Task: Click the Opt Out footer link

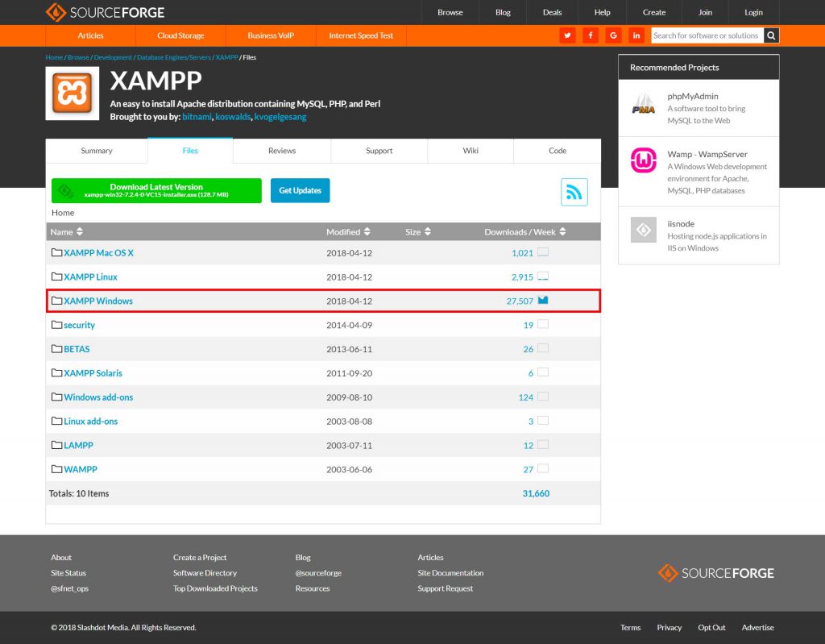Action: (711, 627)
